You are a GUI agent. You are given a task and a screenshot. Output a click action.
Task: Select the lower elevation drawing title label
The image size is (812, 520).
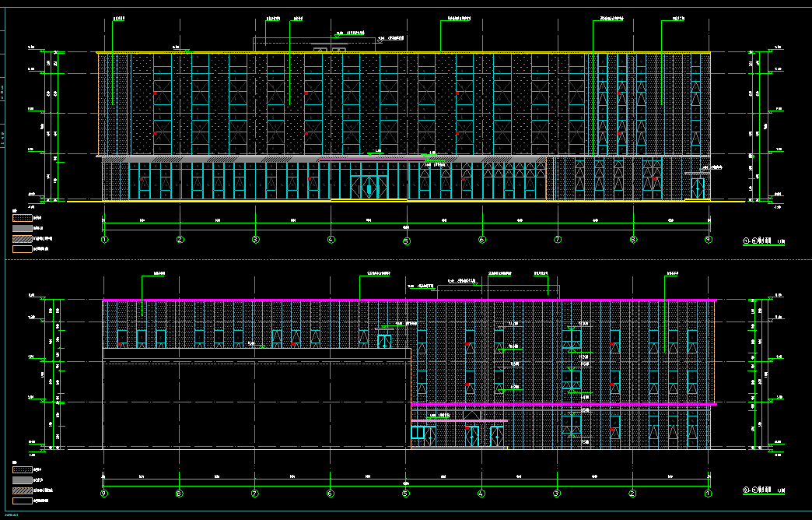pyautogui.click(x=764, y=493)
